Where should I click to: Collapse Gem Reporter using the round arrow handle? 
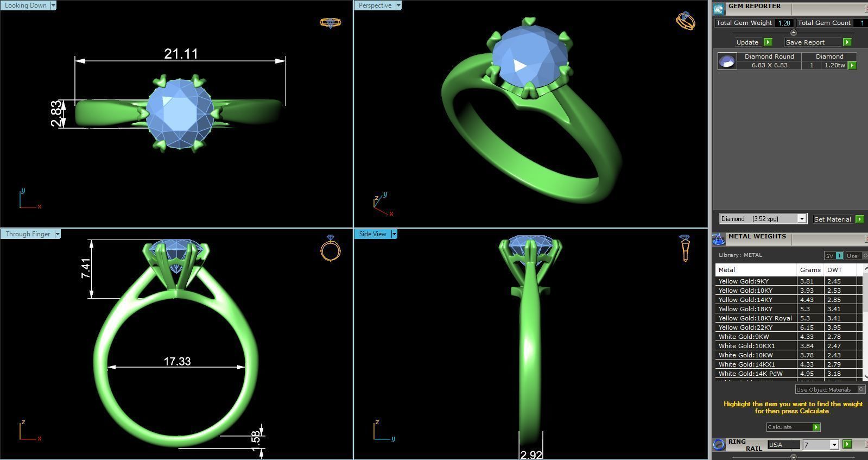point(793,33)
